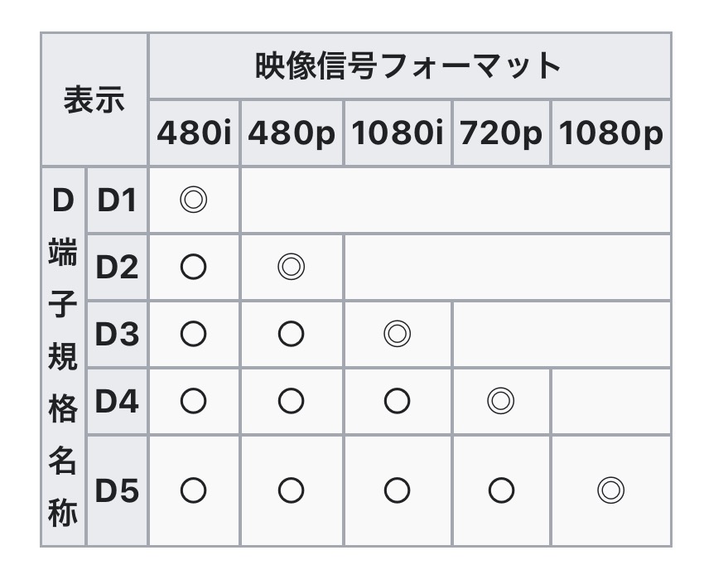Viewport: 728px width, 584px height.
Task: Select the 480i column header
Action: point(194,133)
